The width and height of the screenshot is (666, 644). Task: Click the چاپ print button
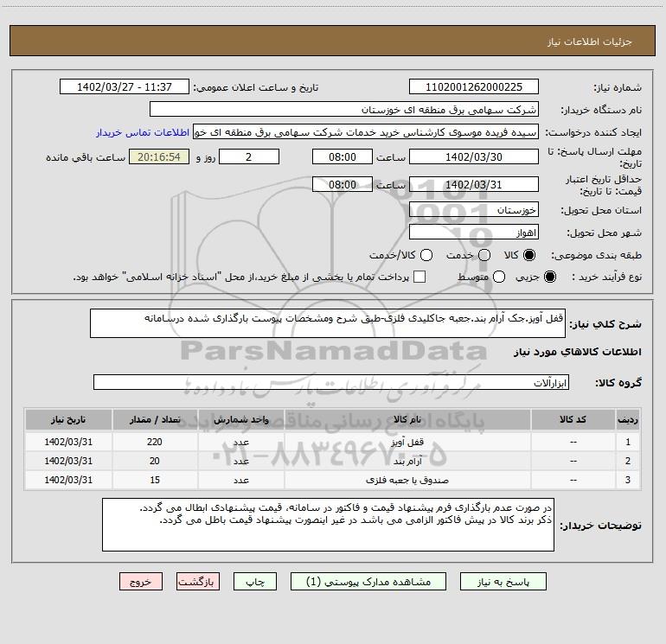[255, 582]
